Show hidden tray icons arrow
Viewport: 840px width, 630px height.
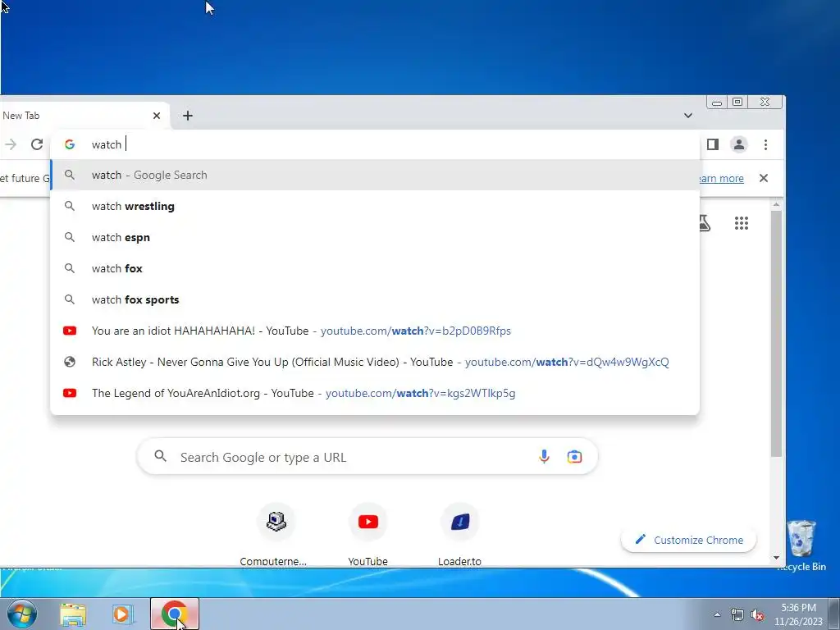pos(717,614)
